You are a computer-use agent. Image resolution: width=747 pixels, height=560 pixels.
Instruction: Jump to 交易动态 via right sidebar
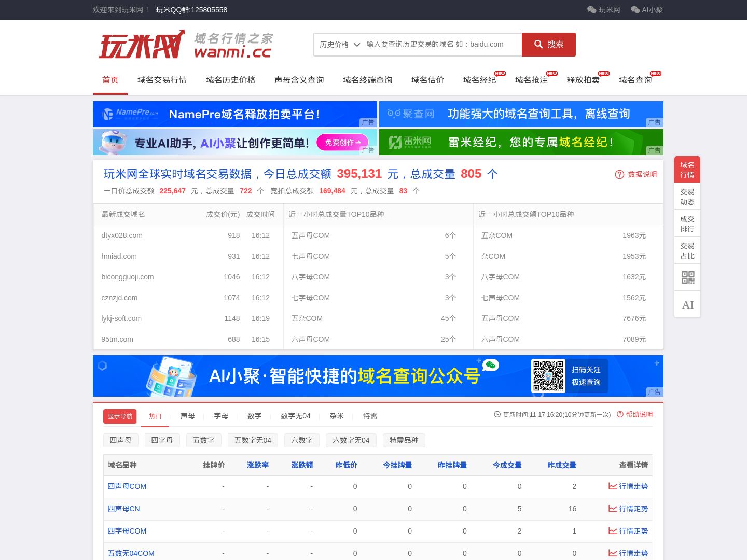tap(687, 197)
